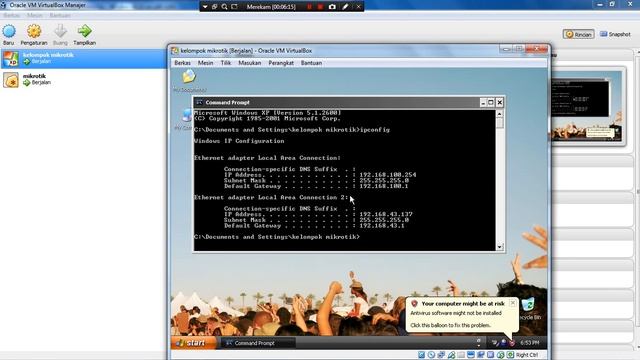640x360 pixels.
Task: Expand the recorder toolbar dropdown arrow
Action: (x=205, y=7)
